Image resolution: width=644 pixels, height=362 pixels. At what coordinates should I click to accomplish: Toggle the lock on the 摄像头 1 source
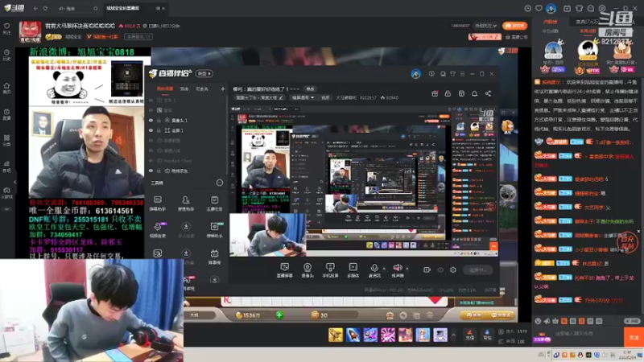point(159,120)
